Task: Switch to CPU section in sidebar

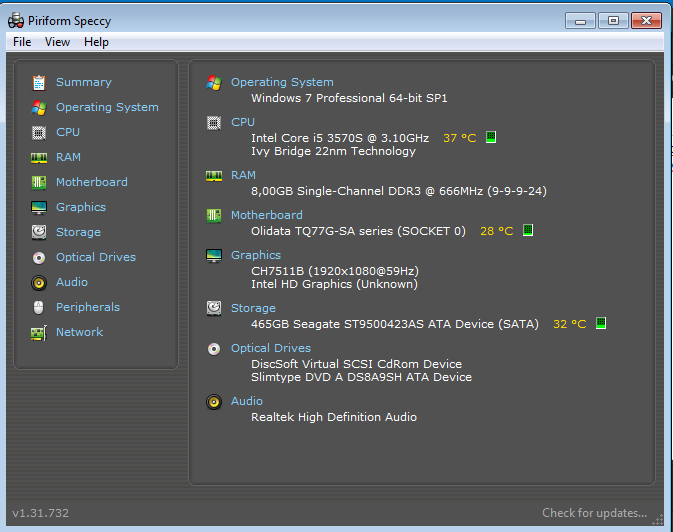Action: click(68, 132)
